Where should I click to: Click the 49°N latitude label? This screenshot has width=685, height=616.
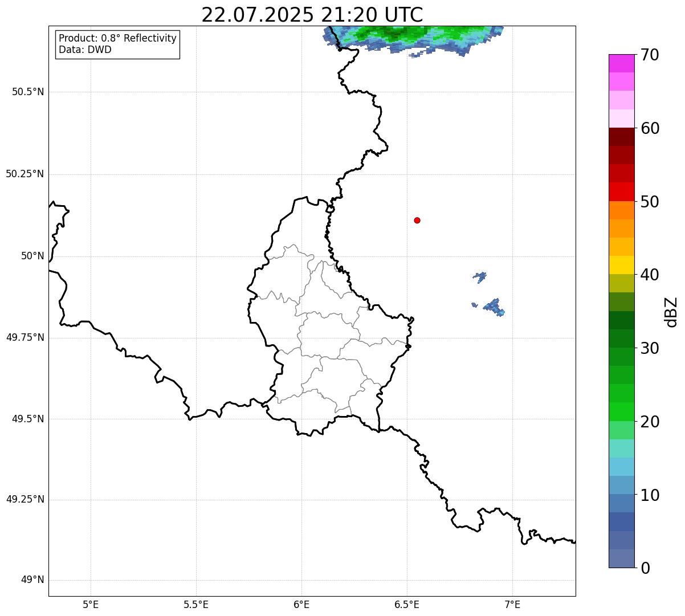(32, 580)
